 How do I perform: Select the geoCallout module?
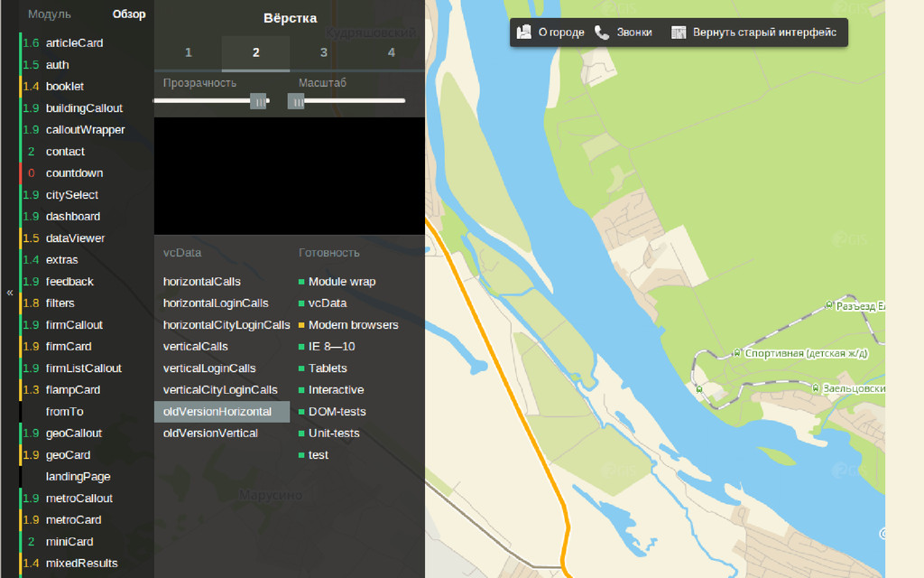pos(74,433)
